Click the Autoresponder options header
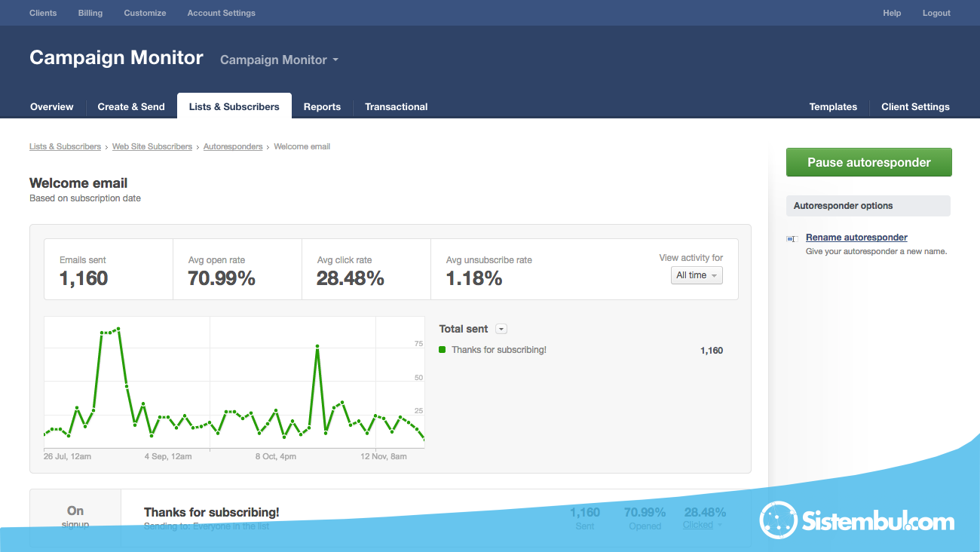This screenshot has height=552, width=980. tap(868, 206)
